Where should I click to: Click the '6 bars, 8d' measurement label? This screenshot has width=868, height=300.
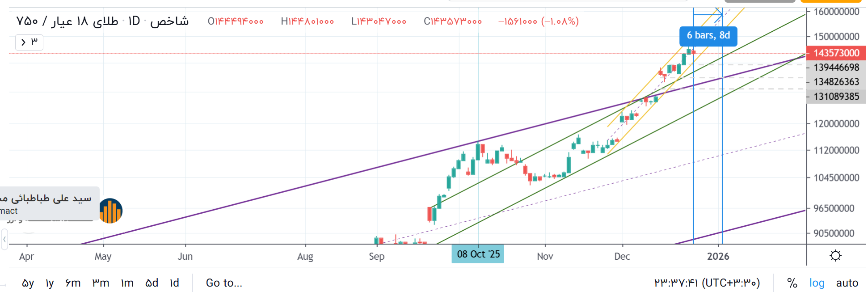coord(708,36)
